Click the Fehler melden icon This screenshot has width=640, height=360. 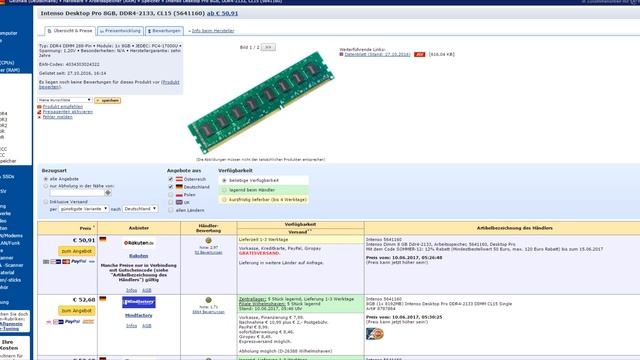click(40, 117)
